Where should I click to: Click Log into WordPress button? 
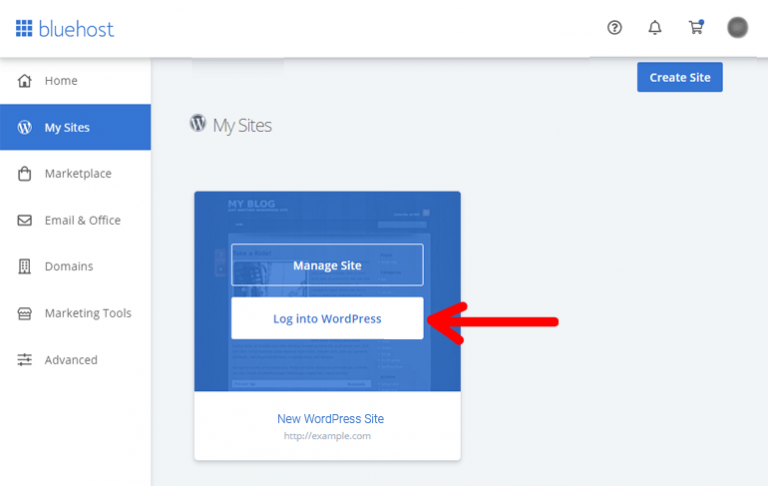pos(327,318)
